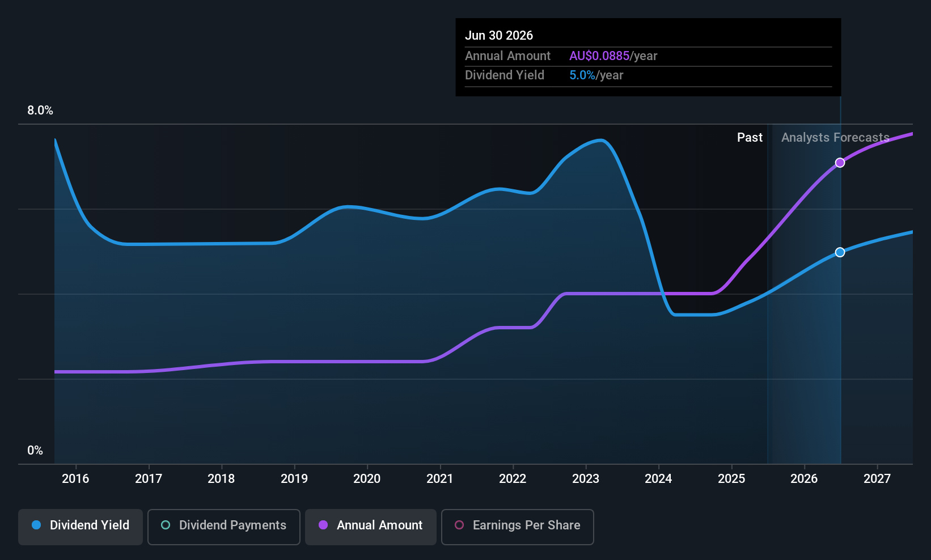Viewport: 931px width, 560px height.
Task: Click the 2025 x-axis label
Action: 731,478
